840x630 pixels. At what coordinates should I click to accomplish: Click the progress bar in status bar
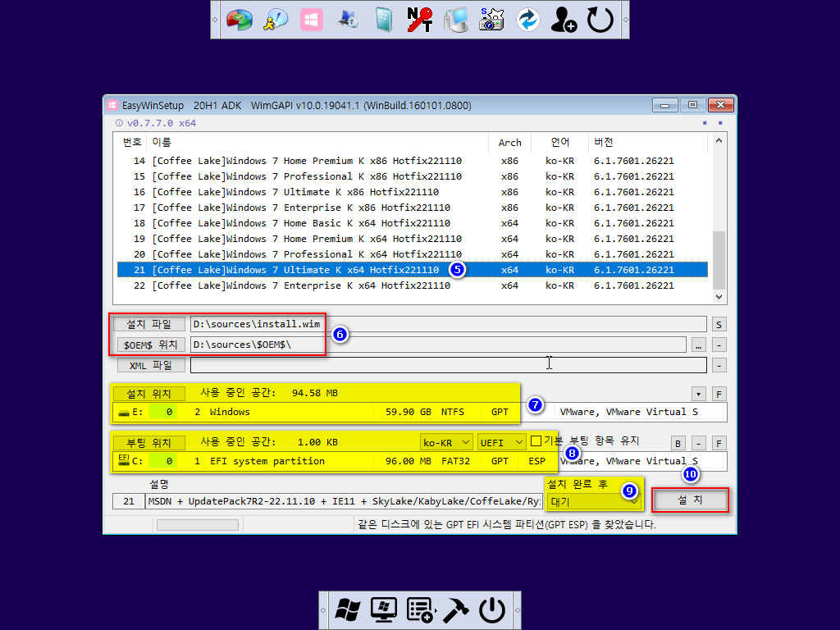198,525
